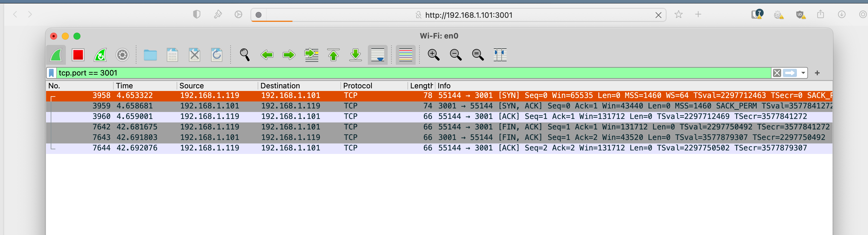The width and height of the screenshot is (868, 235).
Task: Sort packets by Source column header
Action: [191, 86]
